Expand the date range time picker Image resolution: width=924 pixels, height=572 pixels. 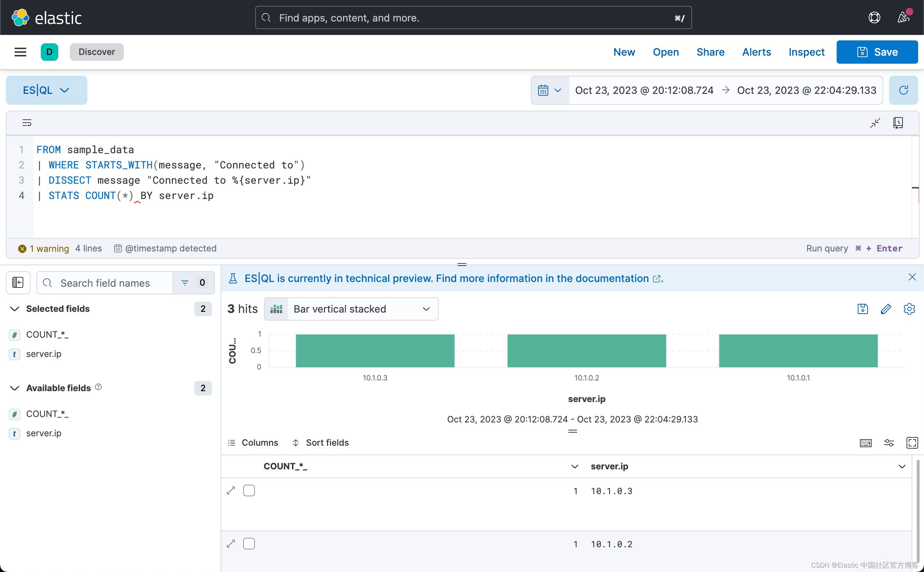tap(550, 90)
